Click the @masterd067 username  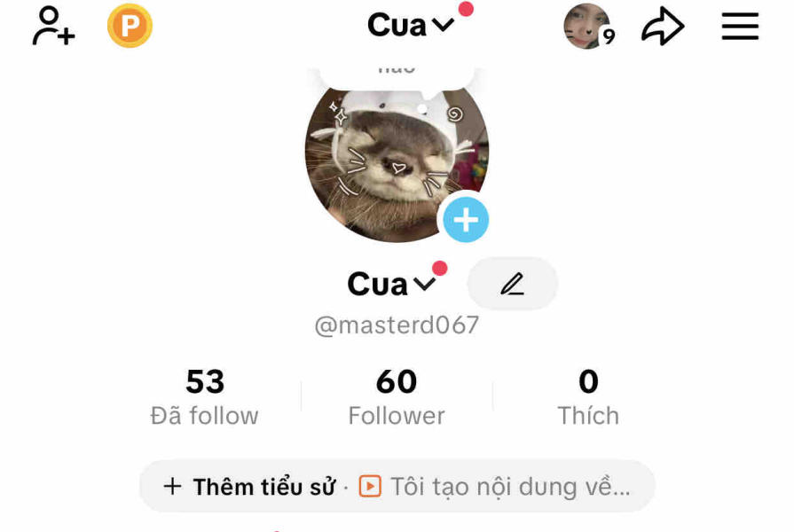click(x=397, y=325)
